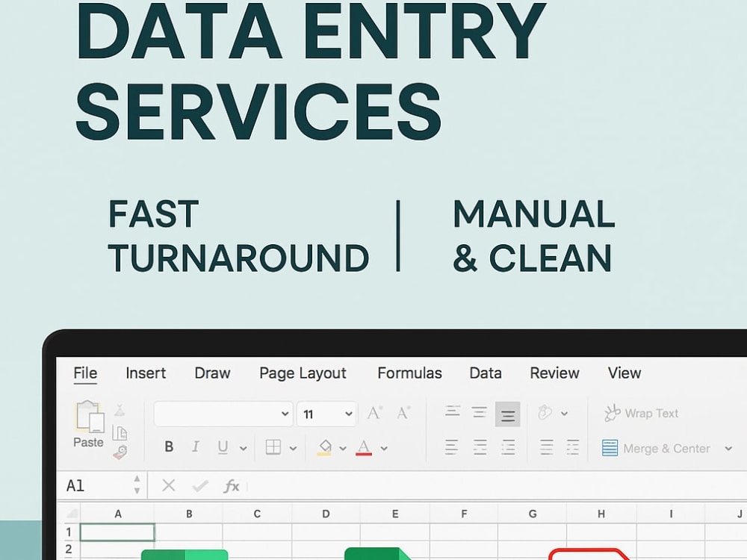
Task: Expand the Orientation options arrow
Action: (565, 414)
